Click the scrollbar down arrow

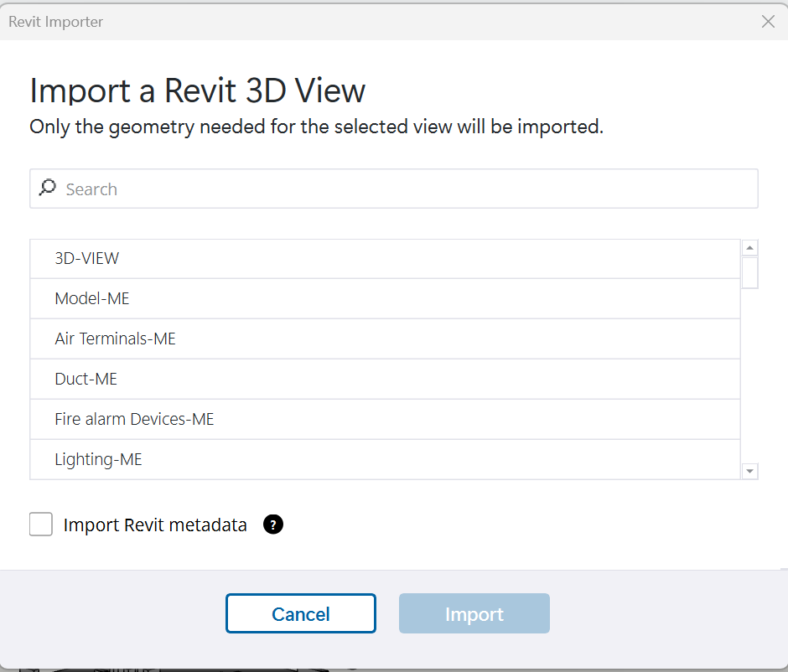tap(749, 471)
